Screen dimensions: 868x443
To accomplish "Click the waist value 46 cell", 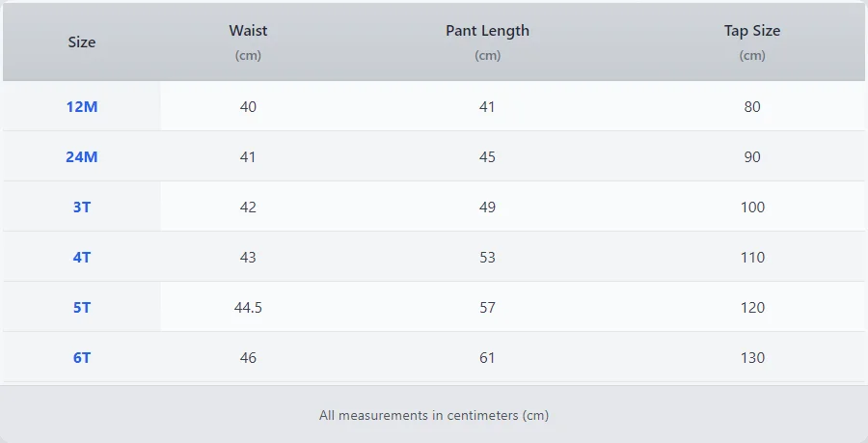I will pos(248,358).
